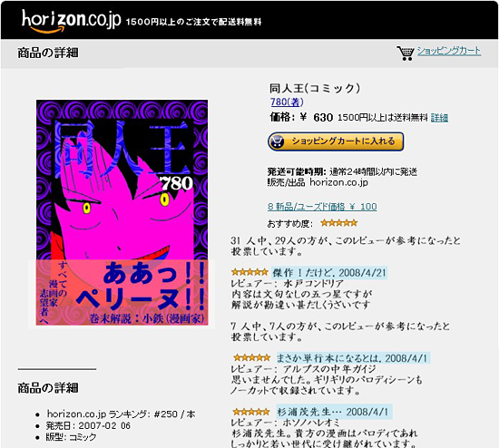
Task: Open the 8 新品/ユーズド価格 ¥100 link
Action: click(x=322, y=207)
